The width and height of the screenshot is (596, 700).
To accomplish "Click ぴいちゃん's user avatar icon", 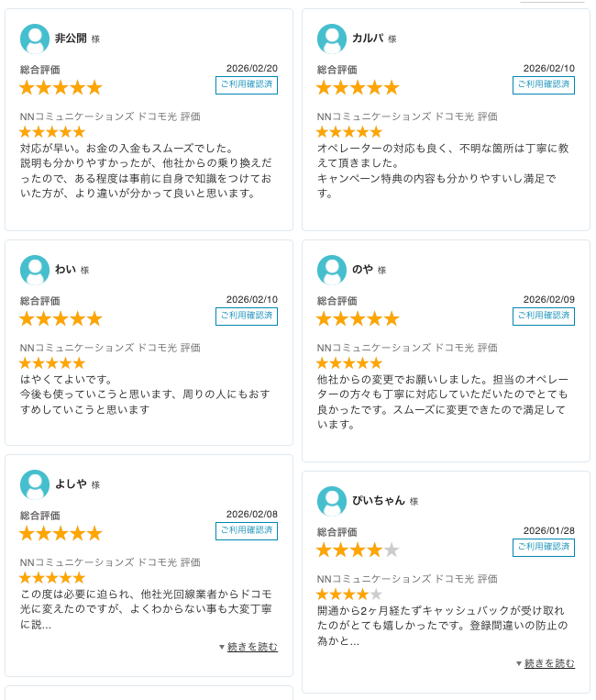I will click(332, 501).
